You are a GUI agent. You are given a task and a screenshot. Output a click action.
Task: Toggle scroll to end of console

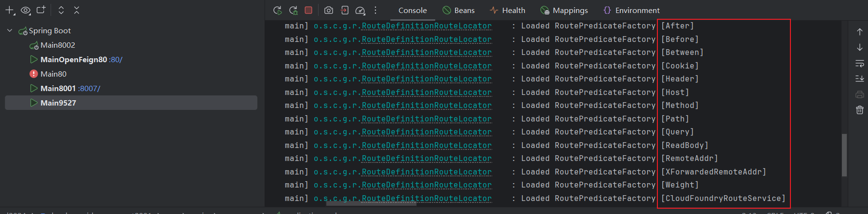[859, 79]
